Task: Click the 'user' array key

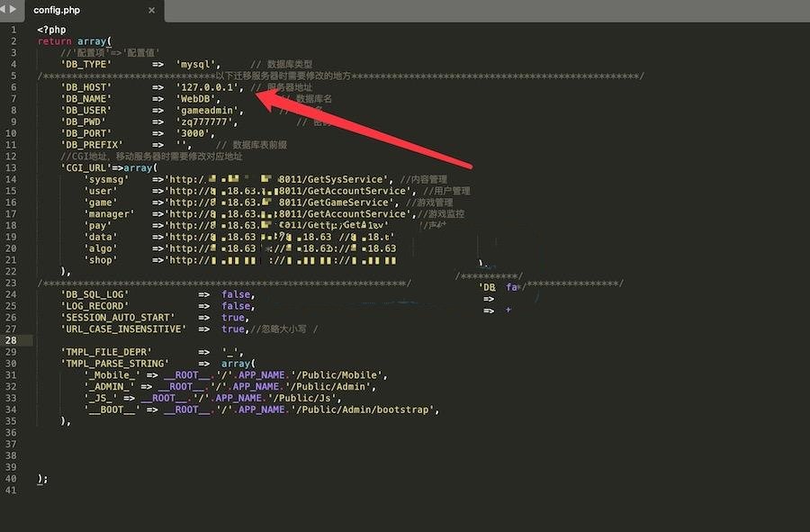Action: coord(100,191)
